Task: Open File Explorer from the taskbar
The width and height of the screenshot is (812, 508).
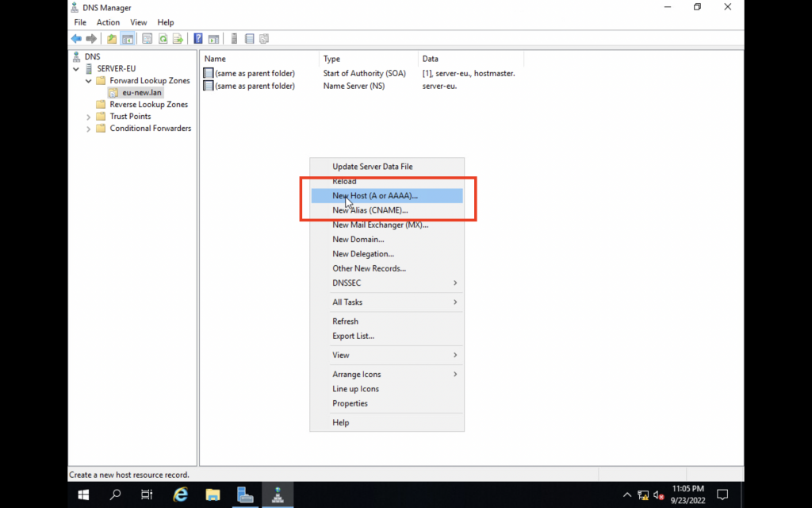Action: [213, 495]
